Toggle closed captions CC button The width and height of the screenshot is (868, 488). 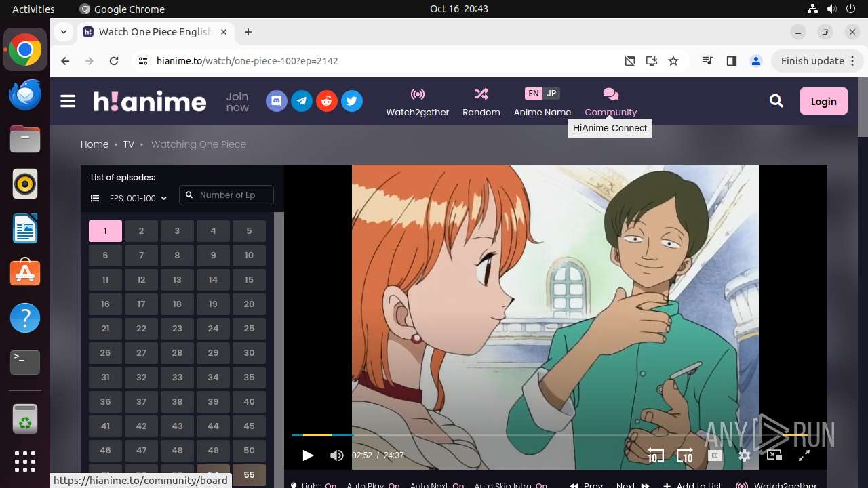714,455
